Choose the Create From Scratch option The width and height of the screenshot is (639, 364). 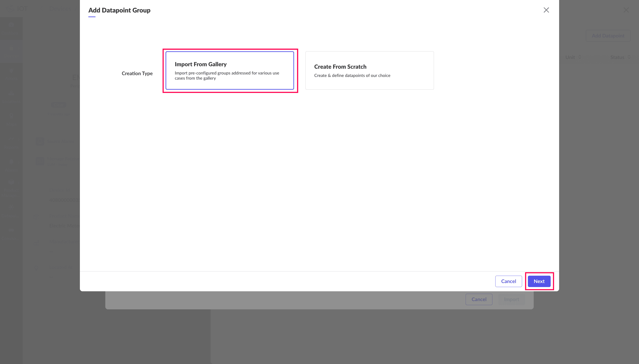pos(369,70)
